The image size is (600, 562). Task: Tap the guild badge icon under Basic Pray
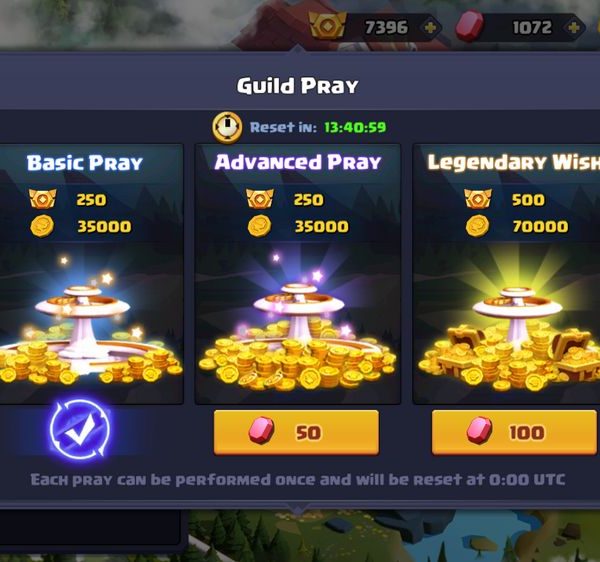pos(42,199)
